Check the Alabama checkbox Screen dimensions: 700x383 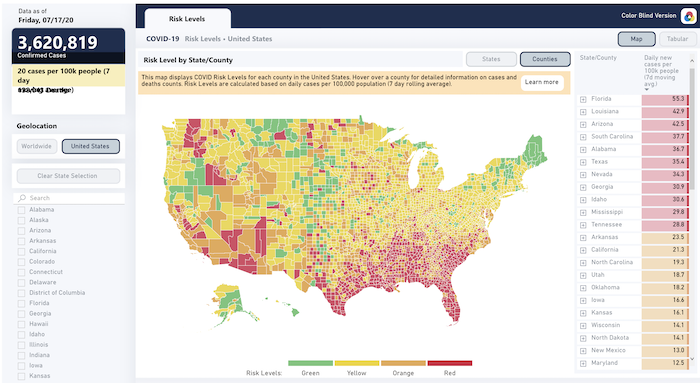pos(21,210)
